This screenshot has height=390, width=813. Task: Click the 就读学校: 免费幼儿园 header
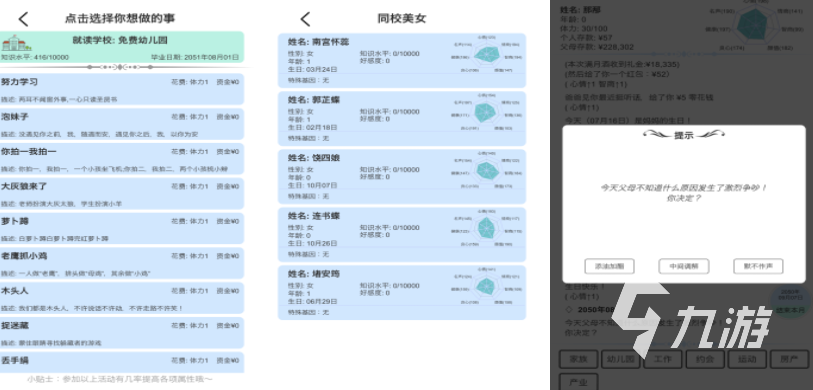pos(120,40)
